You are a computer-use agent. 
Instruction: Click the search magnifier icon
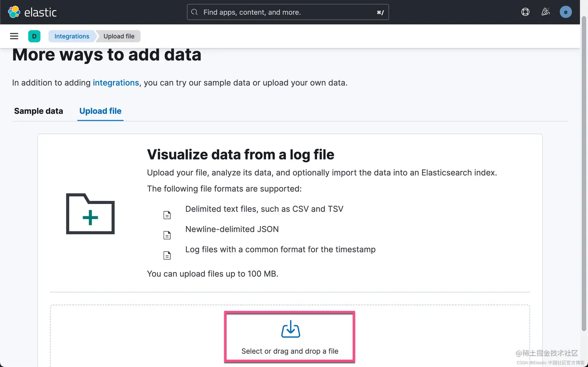click(x=194, y=12)
